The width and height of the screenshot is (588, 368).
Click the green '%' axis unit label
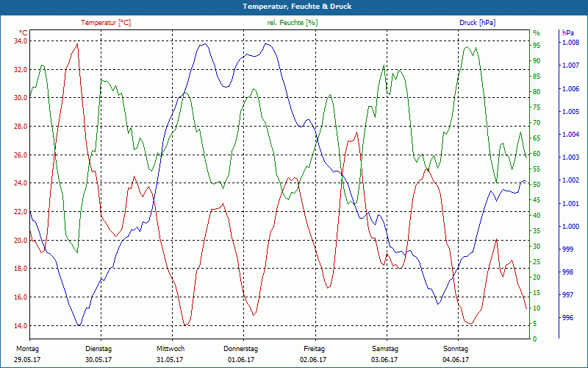[537, 33]
